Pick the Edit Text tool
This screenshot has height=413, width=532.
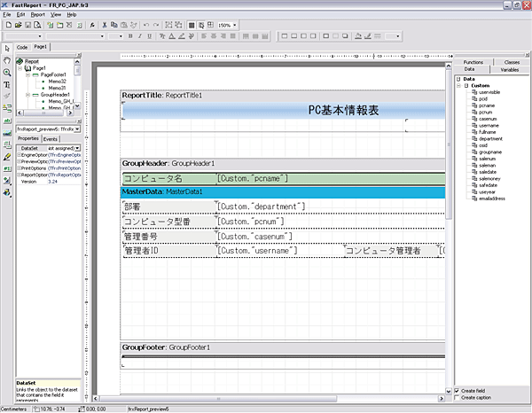pos(7,84)
